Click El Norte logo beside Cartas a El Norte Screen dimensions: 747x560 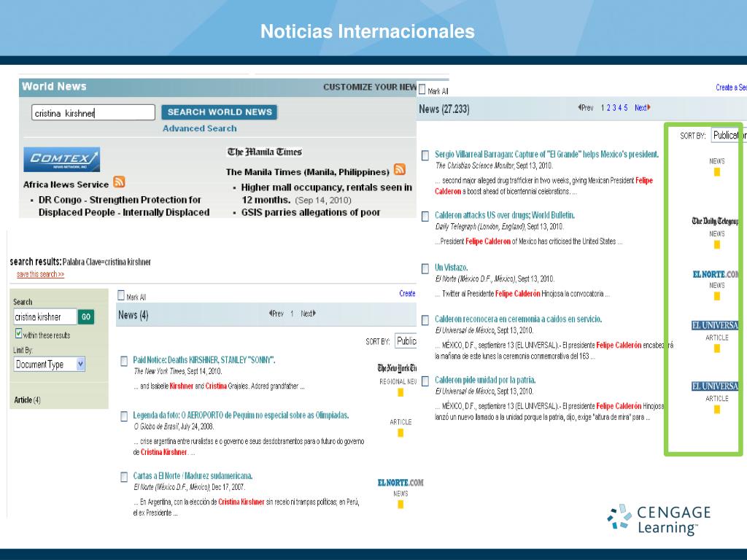400,483
